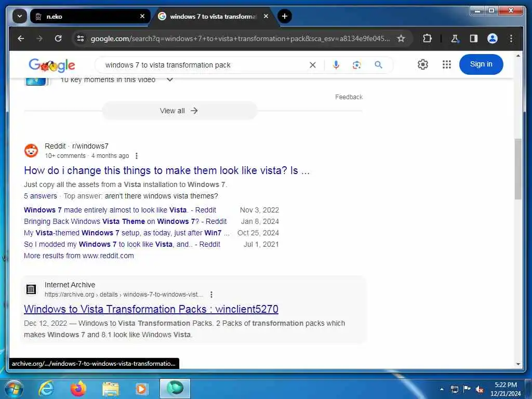Click the scrollbar up arrow
This screenshot has width=532, height=399.
(x=518, y=55)
